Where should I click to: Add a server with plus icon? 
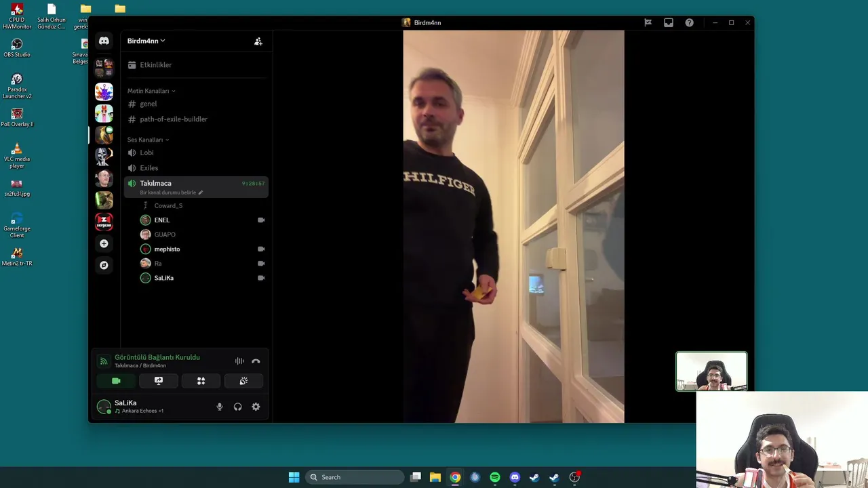click(x=104, y=243)
